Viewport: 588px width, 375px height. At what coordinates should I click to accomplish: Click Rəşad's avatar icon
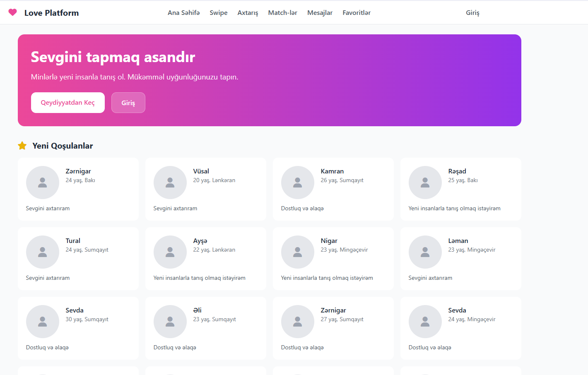click(x=425, y=182)
